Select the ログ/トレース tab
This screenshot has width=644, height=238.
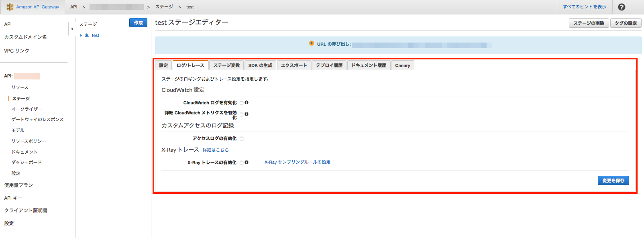[x=190, y=65]
